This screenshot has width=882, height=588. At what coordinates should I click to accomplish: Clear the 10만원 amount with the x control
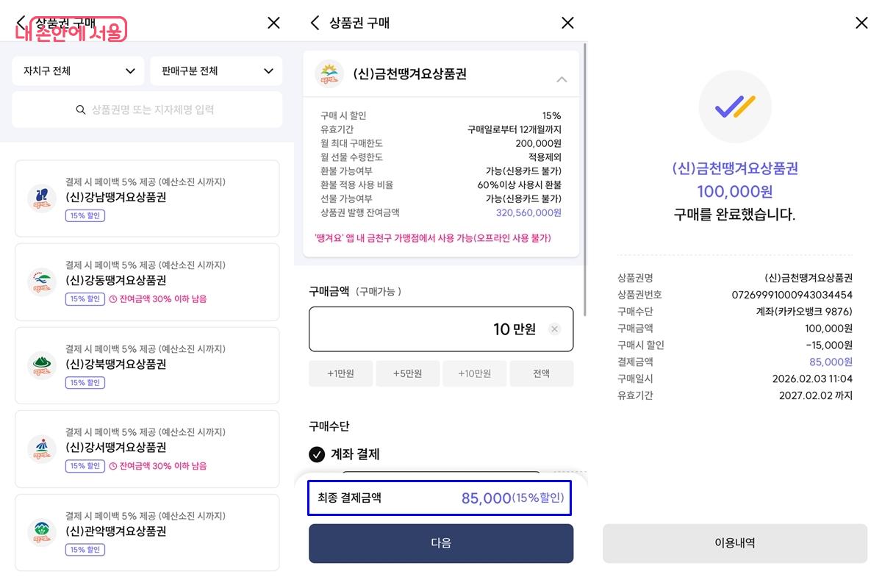click(x=554, y=329)
